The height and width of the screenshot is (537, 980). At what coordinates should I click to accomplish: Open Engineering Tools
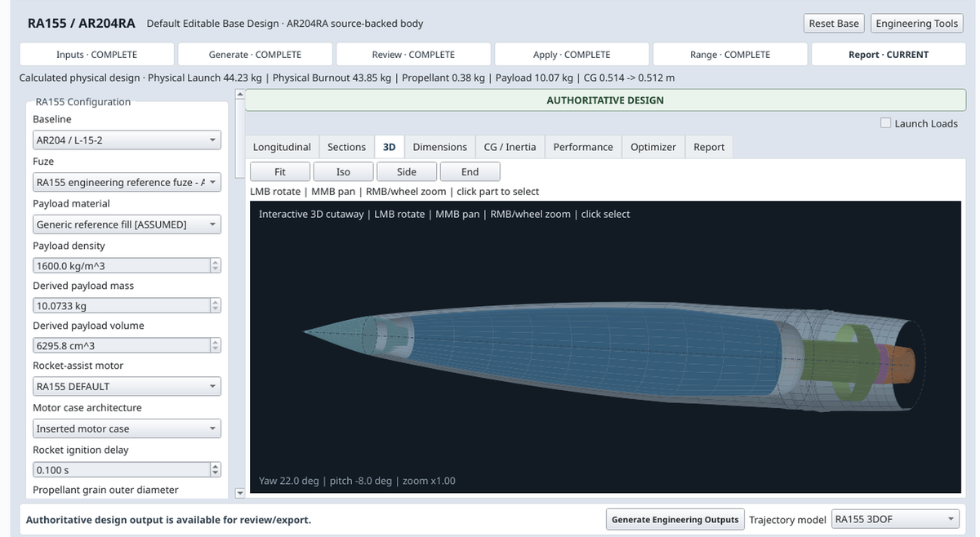pyautogui.click(x=916, y=24)
